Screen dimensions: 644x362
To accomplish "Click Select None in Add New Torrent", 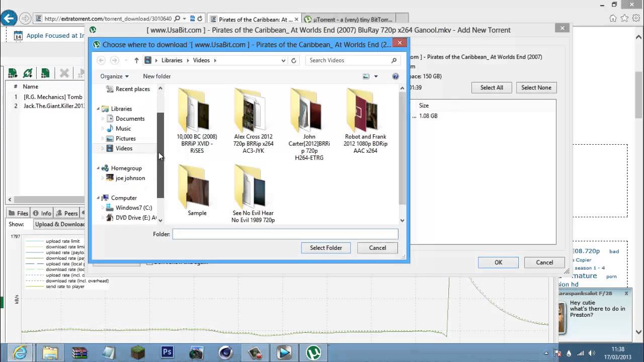I will [536, 87].
